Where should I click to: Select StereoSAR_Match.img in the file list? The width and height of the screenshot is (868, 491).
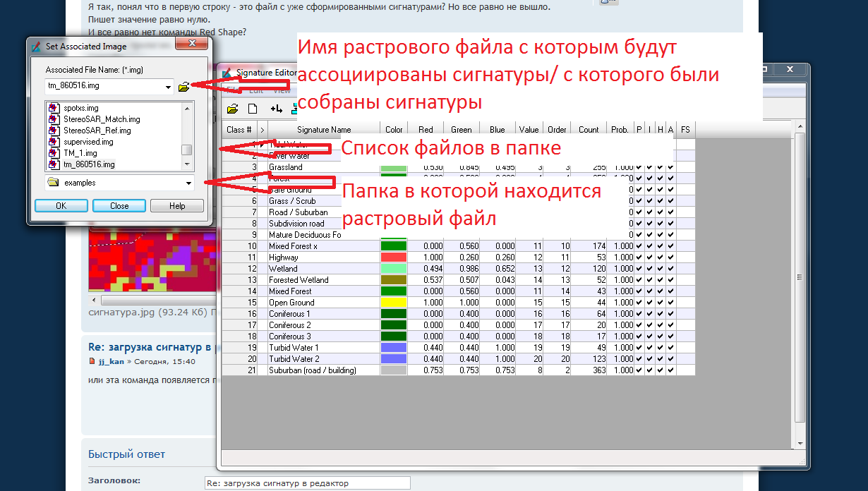pyautogui.click(x=102, y=119)
